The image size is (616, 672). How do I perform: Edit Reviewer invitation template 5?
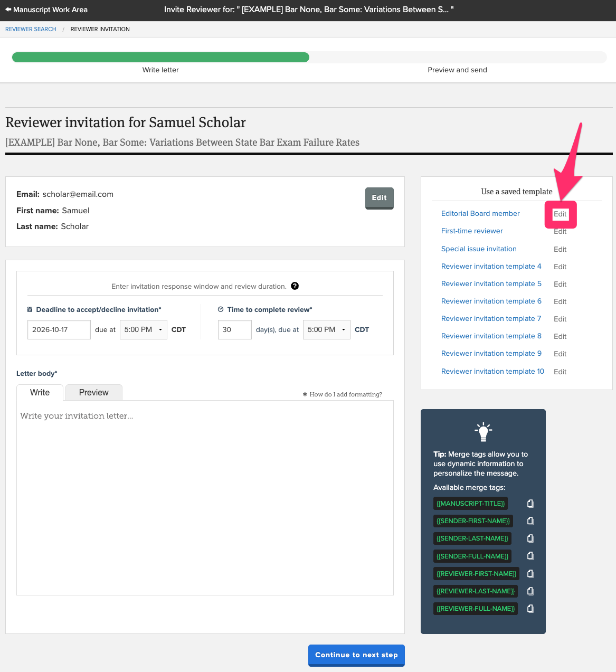(x=560, y=284)
